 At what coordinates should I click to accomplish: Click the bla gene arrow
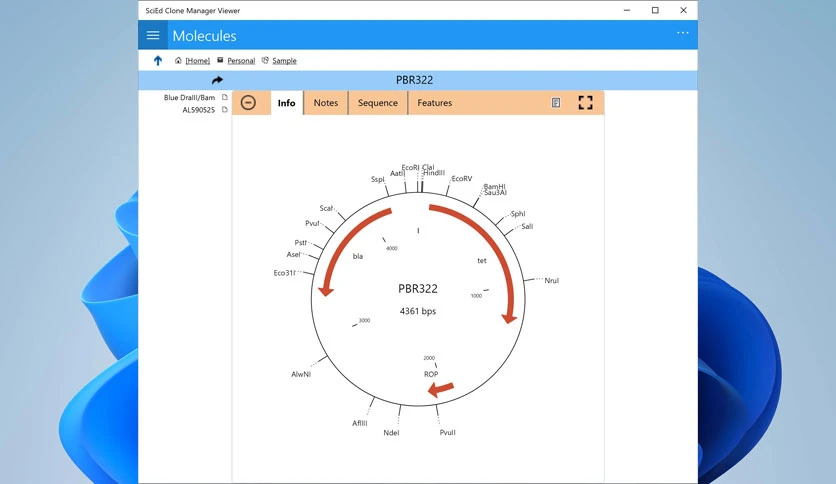tap(344, 240)
